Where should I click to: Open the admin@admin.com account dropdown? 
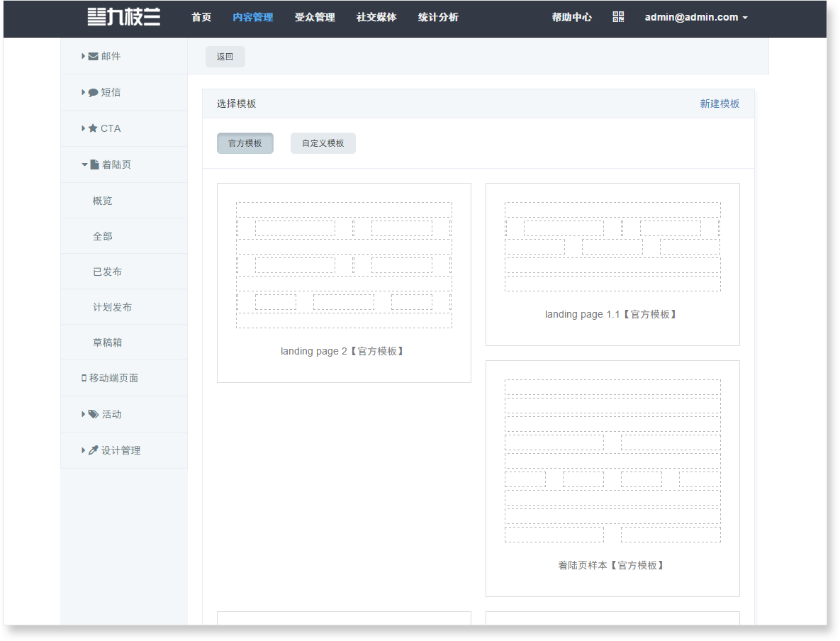click(x=696, y=17)
